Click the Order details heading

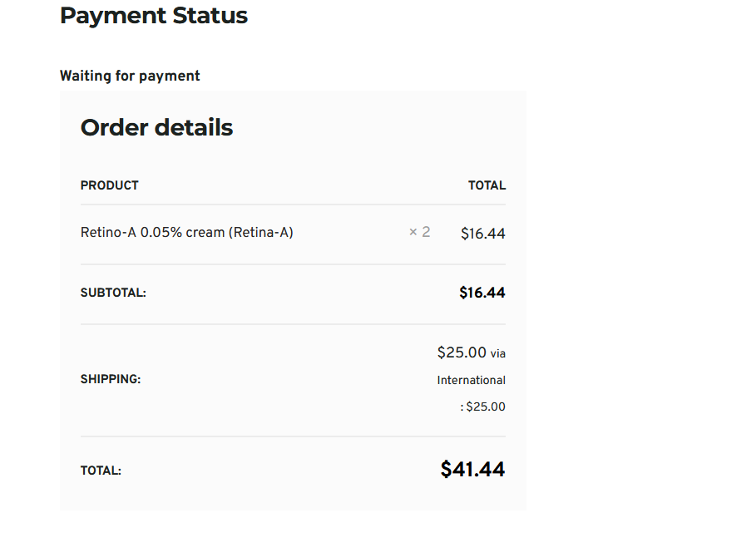pyautogui.click(x=156, y=127)
